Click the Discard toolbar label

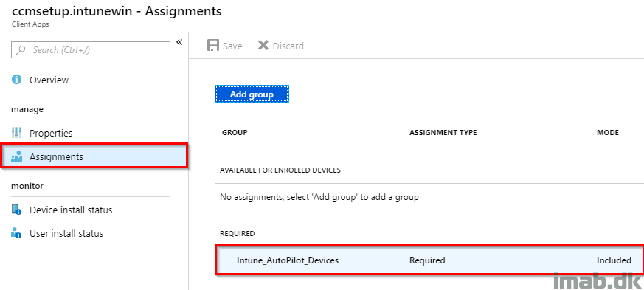[x=288, y=46]
